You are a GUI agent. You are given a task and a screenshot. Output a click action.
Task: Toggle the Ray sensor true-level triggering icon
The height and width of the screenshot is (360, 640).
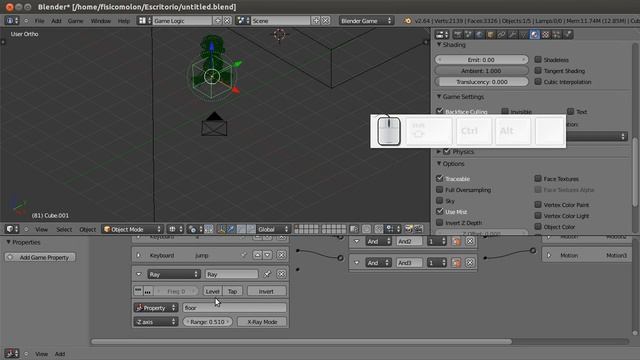coord(138,291)
